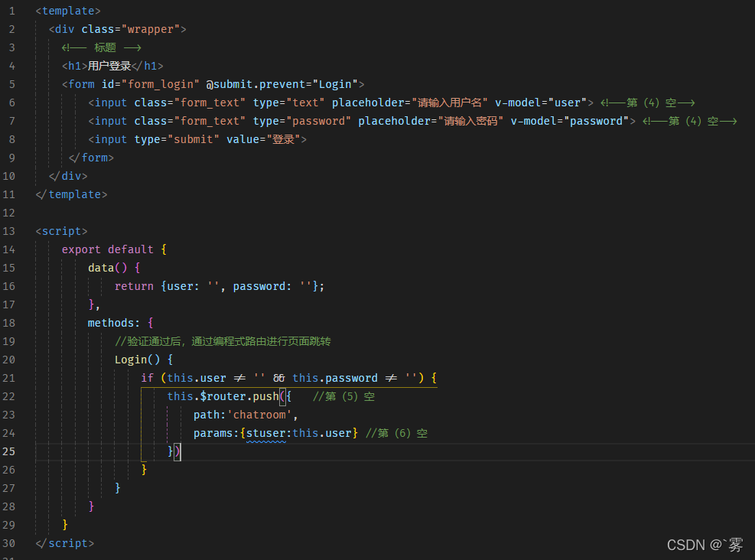Click the 第 (4) 空 comment on line 7
755x560 pixels.
[689, 121]
